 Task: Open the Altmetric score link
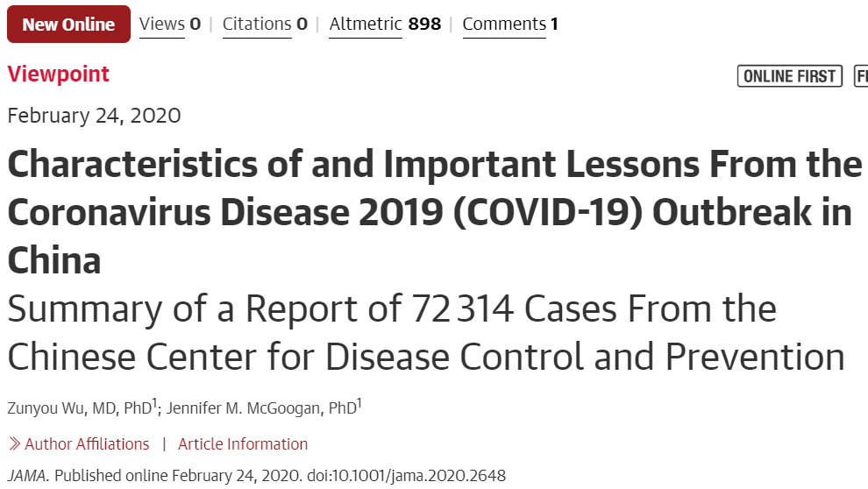point(385,25)
